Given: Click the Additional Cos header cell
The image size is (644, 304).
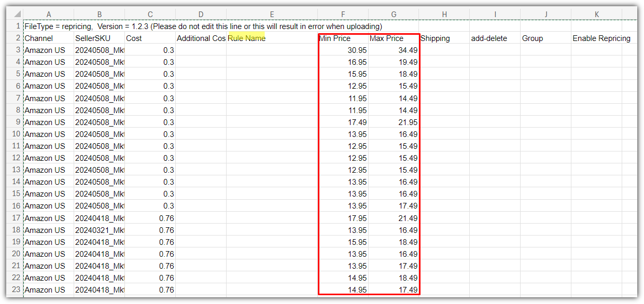Looking at the screenshot, I should point(201,38).
